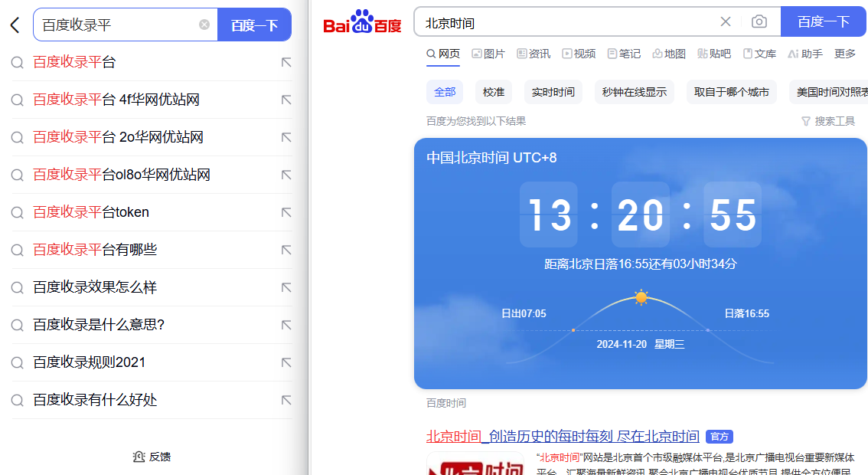Image resolution: width=868 pixels, height=475 pixels.
Task: Go back with the left arrow icon
Action: 15,25
